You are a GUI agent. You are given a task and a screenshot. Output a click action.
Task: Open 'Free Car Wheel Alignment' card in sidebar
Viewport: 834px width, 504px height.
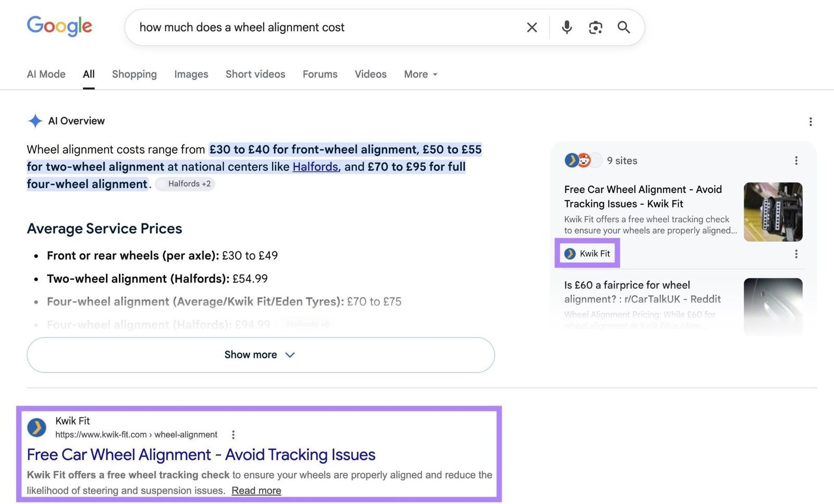(x=643, y=196)
